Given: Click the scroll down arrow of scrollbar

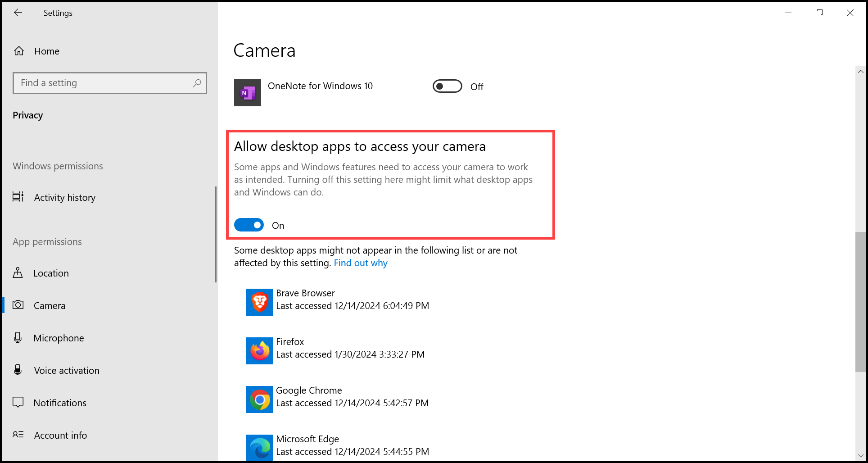Looking at the screenshot, I should [860, 455].
